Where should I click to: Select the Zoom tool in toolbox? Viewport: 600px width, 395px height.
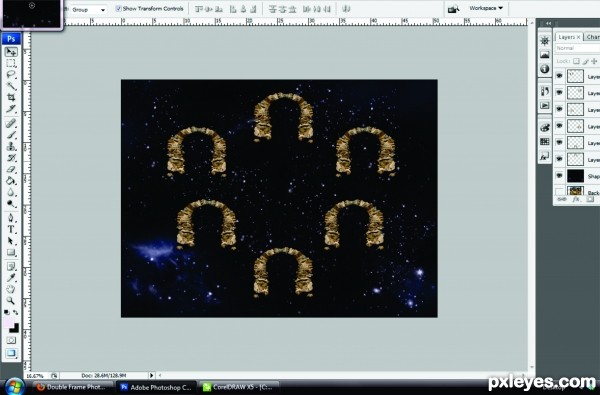(11, 300)
